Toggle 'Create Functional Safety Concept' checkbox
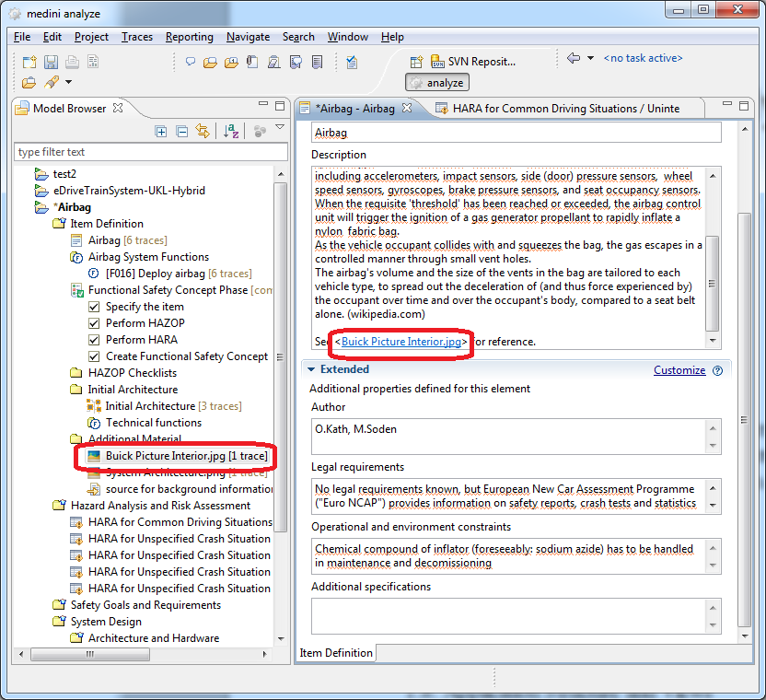Image resolution: width=766 pixels, height=700 pixels. [x=94, y=356]
